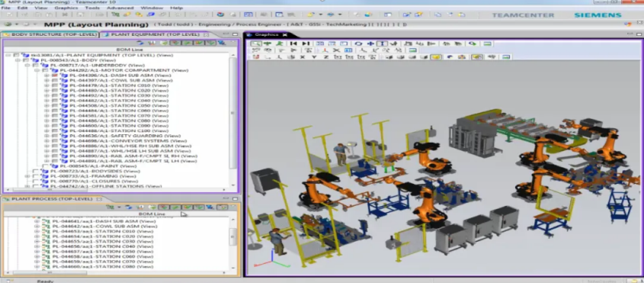
Task: Check the visibility box for STATION C010 equipment
Action: (x=55, y=85)
